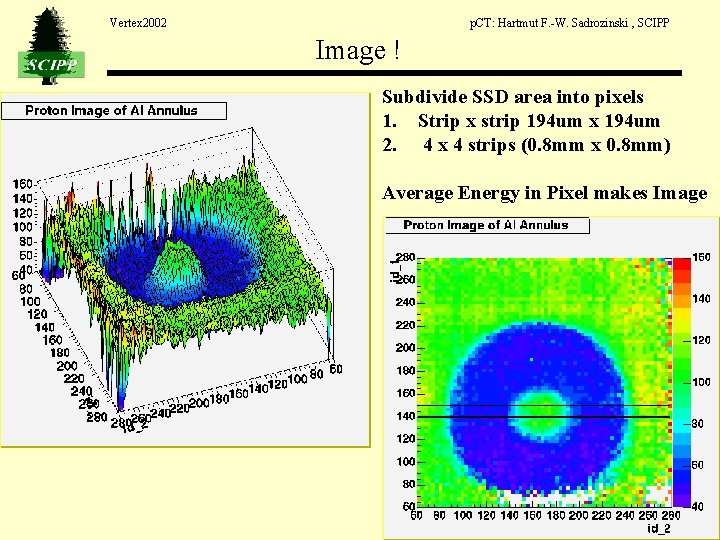Click the z-axis value 160 on the 3D plot
The image size is (720, 540).
(x=22, y=184)
